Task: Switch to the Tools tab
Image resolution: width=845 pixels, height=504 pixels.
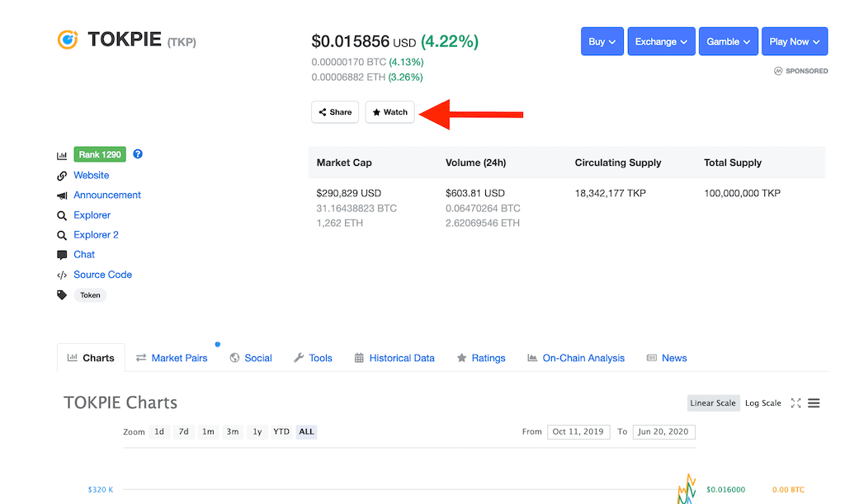Action: (x=313, y=358)
